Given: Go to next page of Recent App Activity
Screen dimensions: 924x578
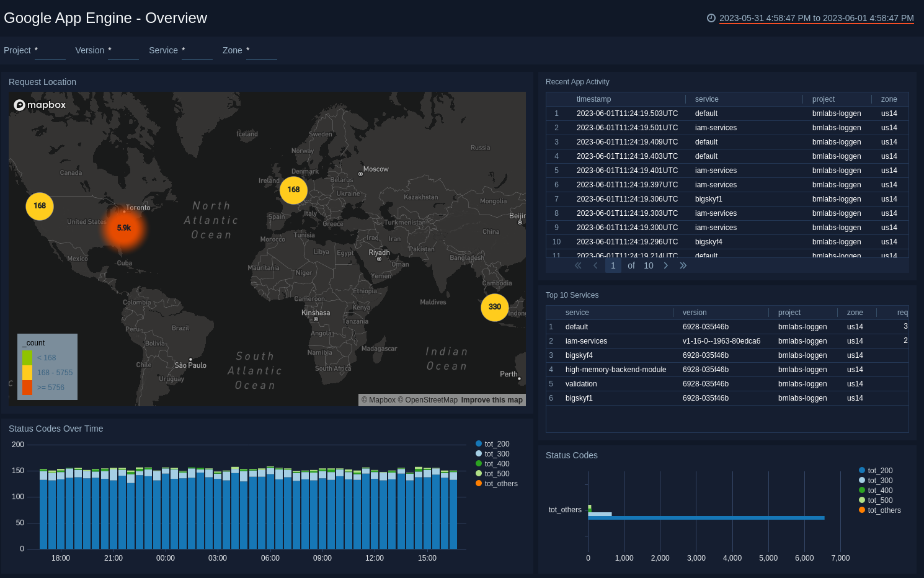Looking at the screenshot, I should [665, 265].
